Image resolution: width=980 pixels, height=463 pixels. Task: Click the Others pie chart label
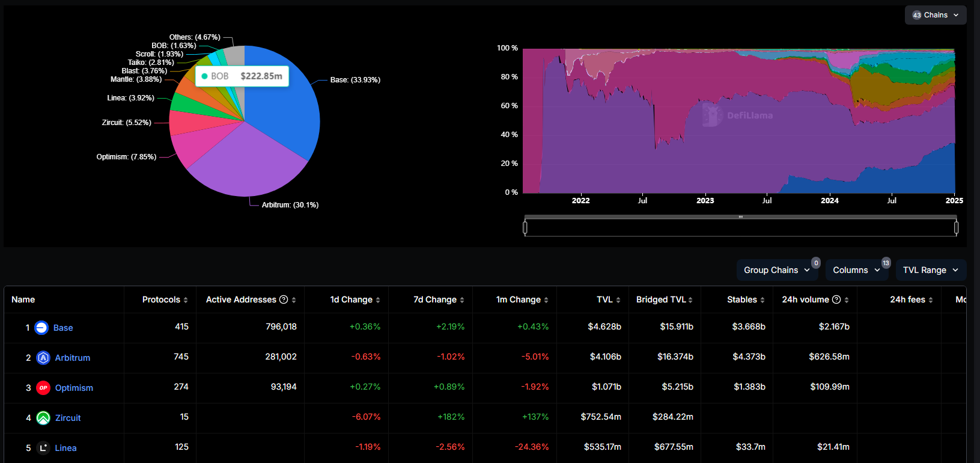(195, 37)
